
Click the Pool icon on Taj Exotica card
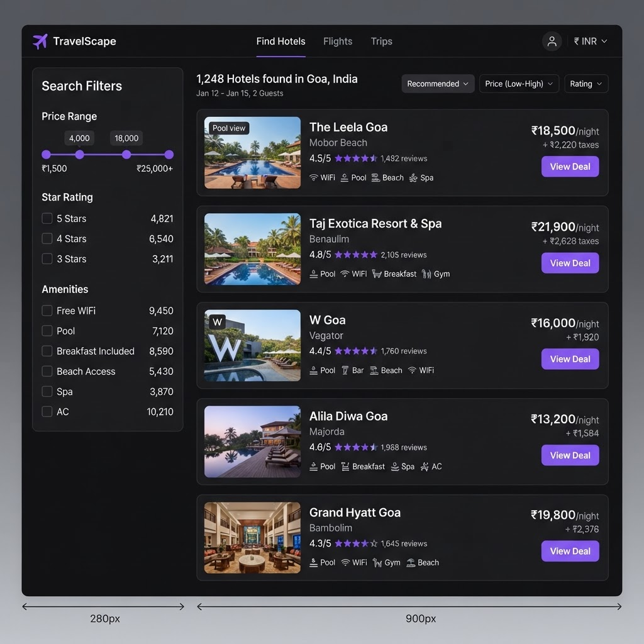[313, 274]
